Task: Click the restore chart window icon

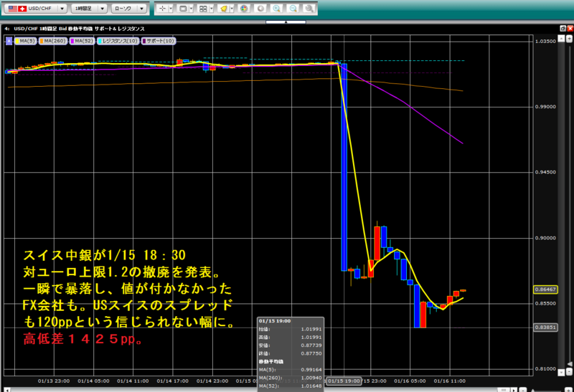Action: click(563, 28)
